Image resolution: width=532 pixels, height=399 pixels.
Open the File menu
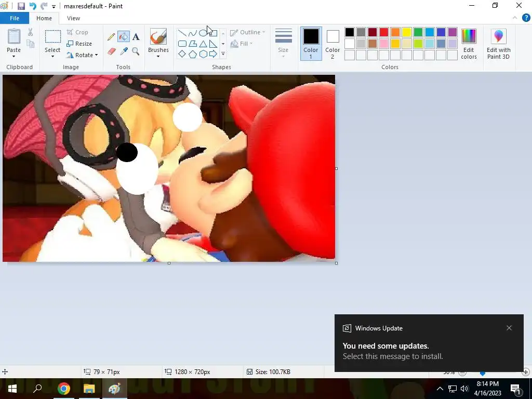pyautogui.click(x=14, y=18)
